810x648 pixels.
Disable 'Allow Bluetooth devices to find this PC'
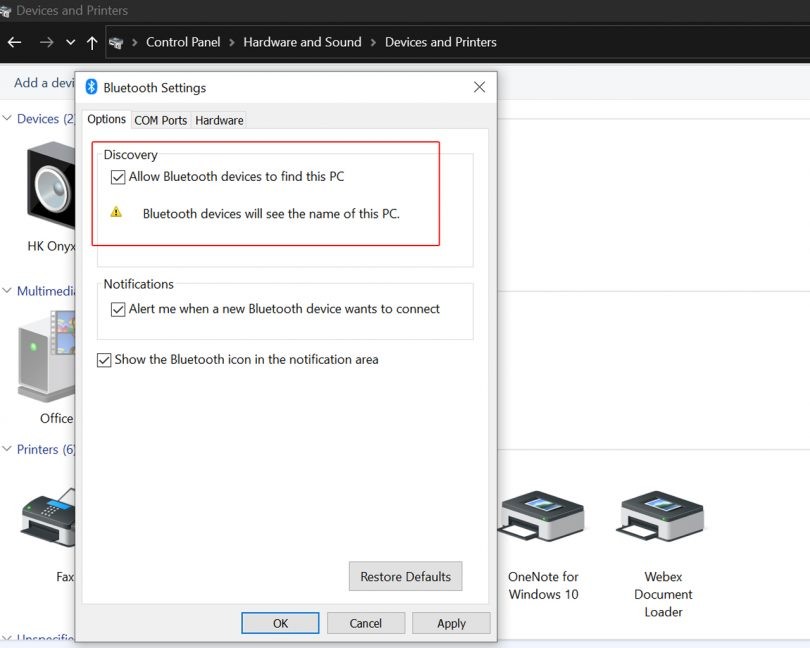click(118, 176)
